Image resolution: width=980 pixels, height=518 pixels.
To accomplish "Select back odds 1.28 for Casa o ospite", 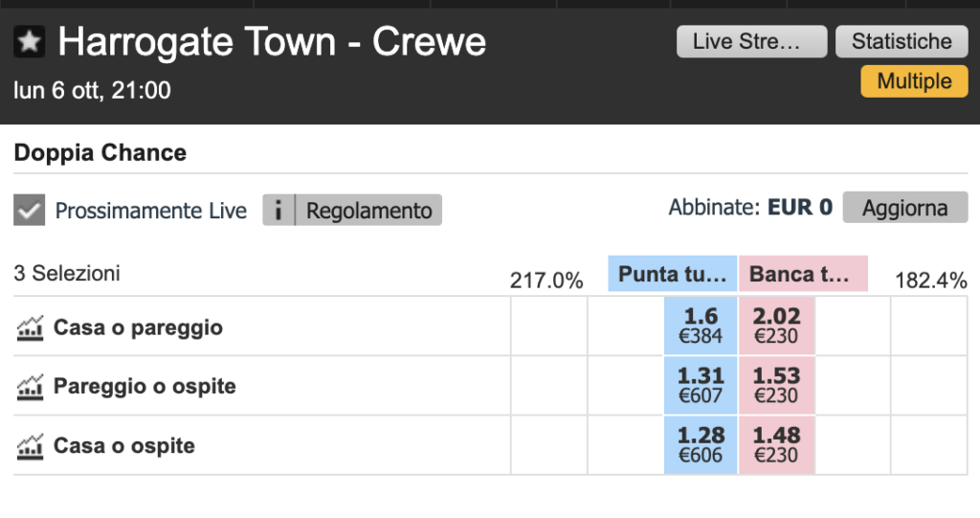I will 701,445.
